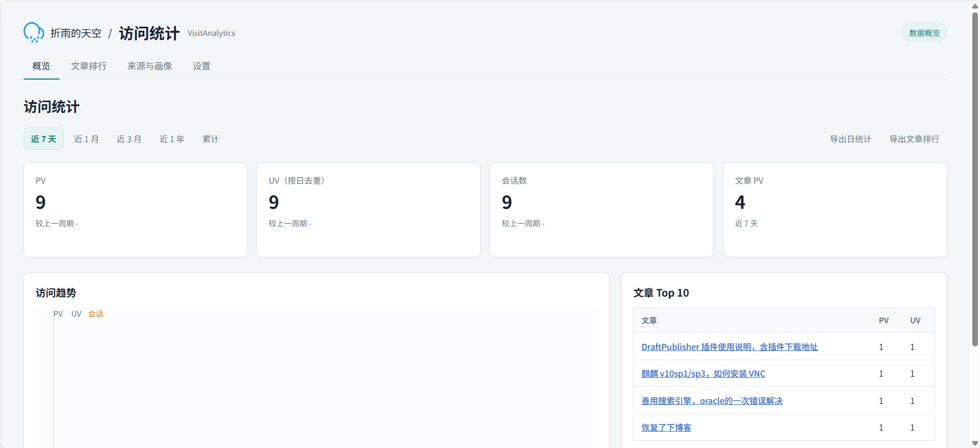Select the 近 1 年 range
This screenshot has width=980, height=448.
pos(172,139)
